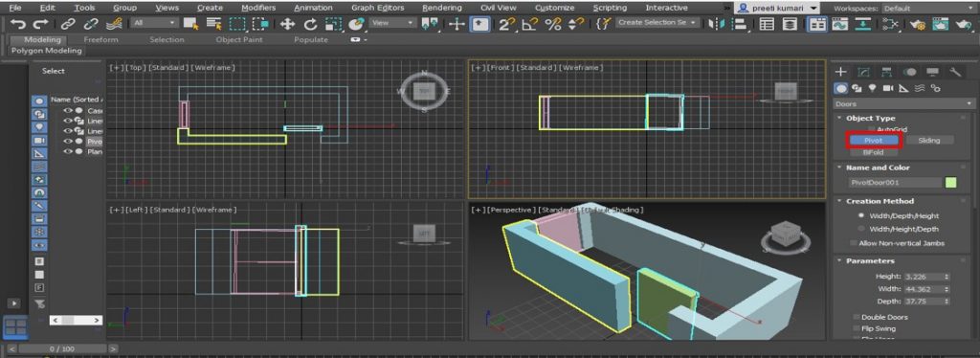The height and width of the screenshot is (358, 980).
Task: Click Use Pivot Point Center icon
Action: tap(431, 24)
